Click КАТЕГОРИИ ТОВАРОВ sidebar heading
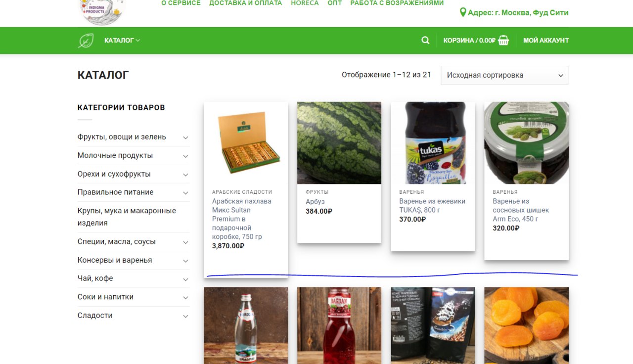Viewport: 633px width, 364px height. [121, 107]
